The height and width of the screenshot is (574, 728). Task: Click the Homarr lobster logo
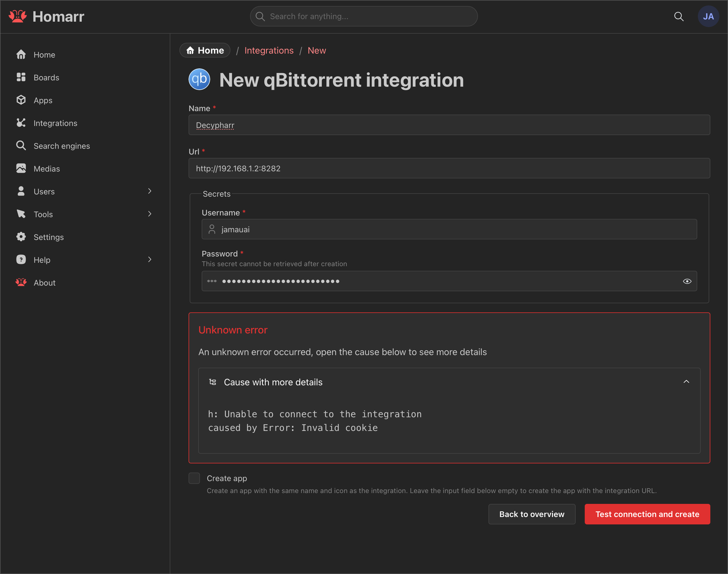point(17,17)
